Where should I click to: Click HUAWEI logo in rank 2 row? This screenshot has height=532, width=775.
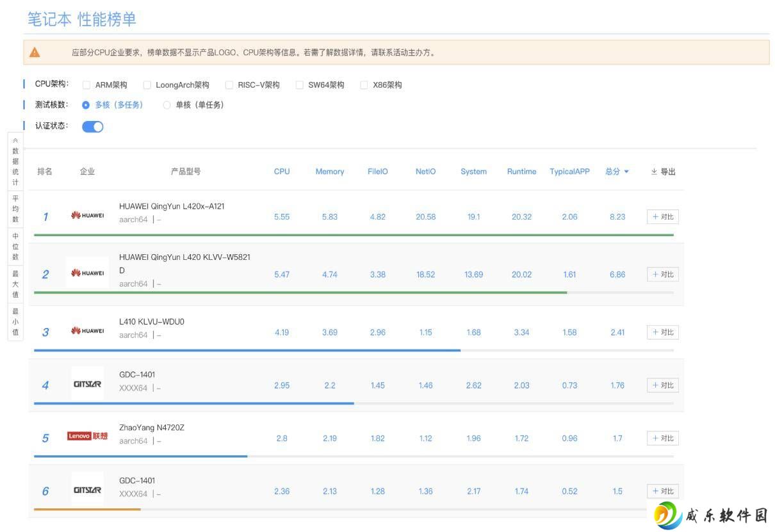click(x=88, y=273)
